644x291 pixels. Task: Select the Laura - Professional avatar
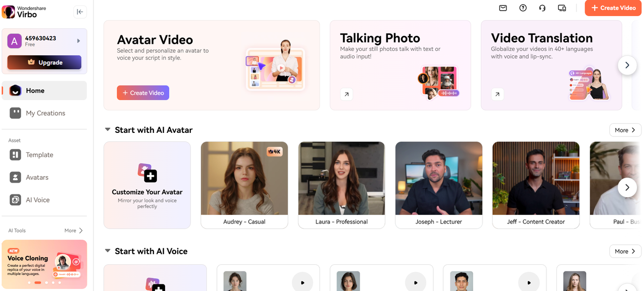[x=342, y=185]
